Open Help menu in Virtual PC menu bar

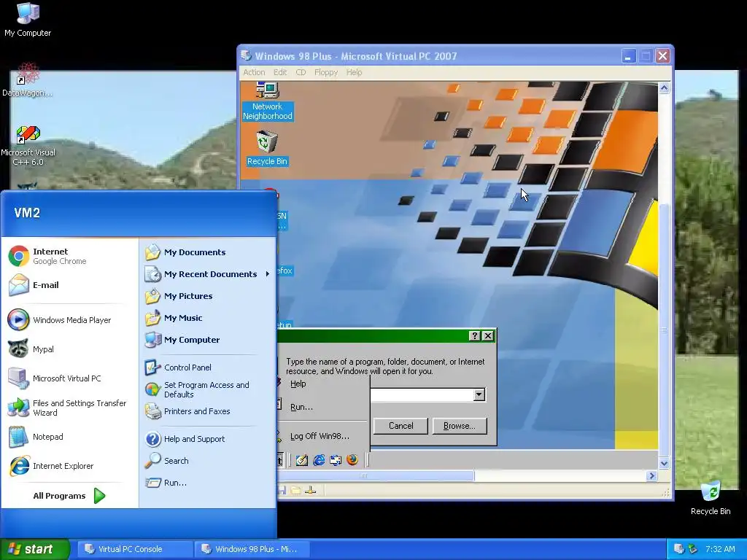point(354,72)
